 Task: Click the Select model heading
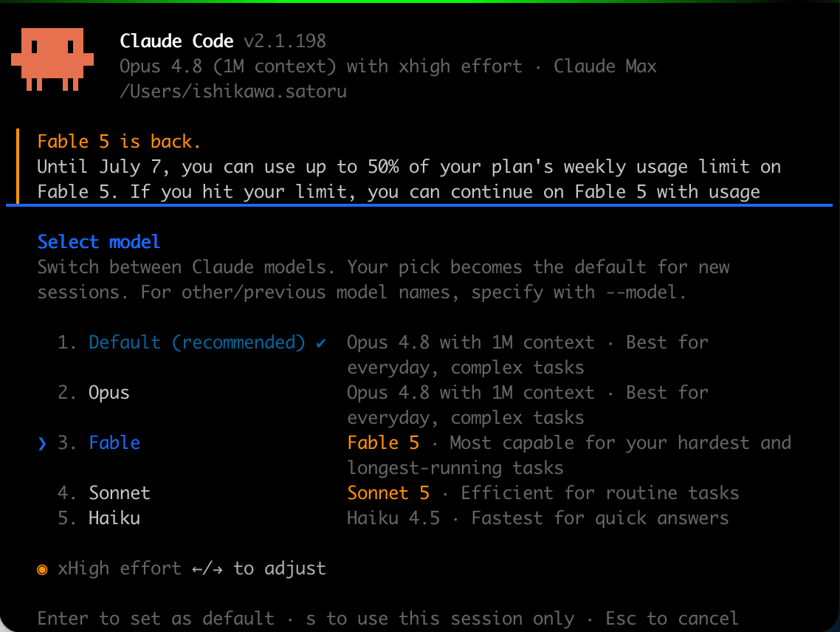[x=99, y=241]
